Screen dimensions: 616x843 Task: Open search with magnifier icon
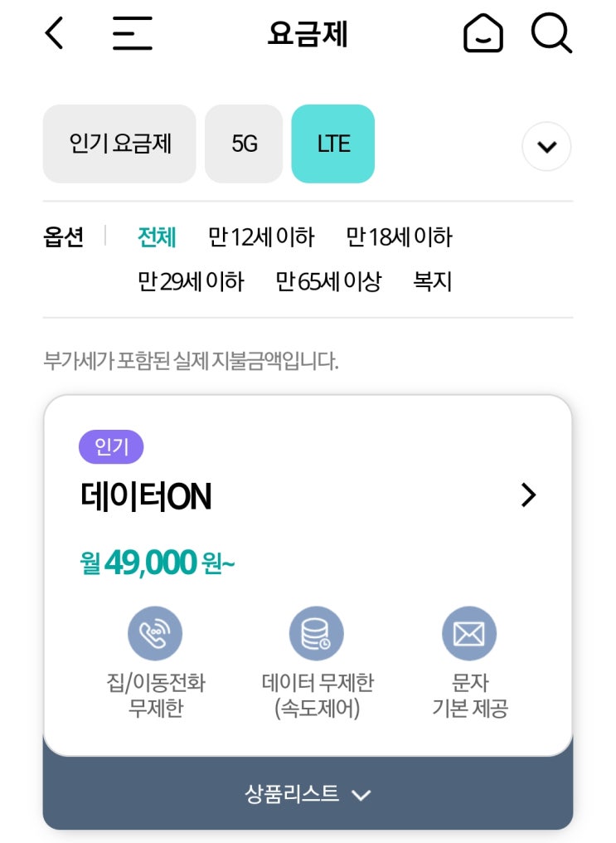(x=551, y=34)
